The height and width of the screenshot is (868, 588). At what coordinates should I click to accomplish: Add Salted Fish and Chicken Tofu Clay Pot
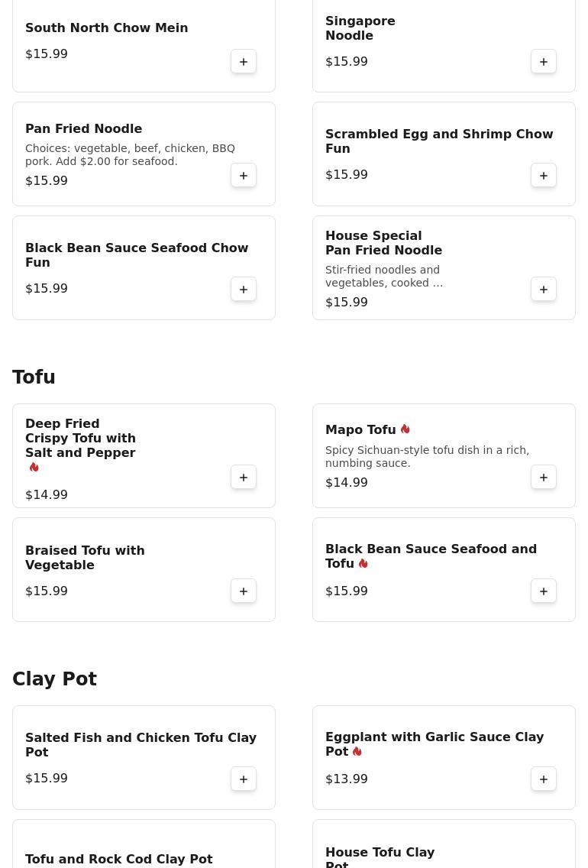pos(244,779)
